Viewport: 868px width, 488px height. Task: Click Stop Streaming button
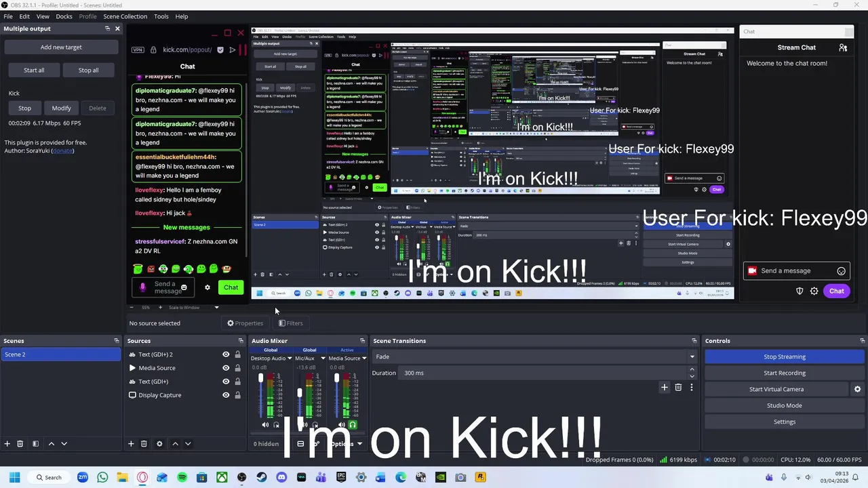click(785, 357)
